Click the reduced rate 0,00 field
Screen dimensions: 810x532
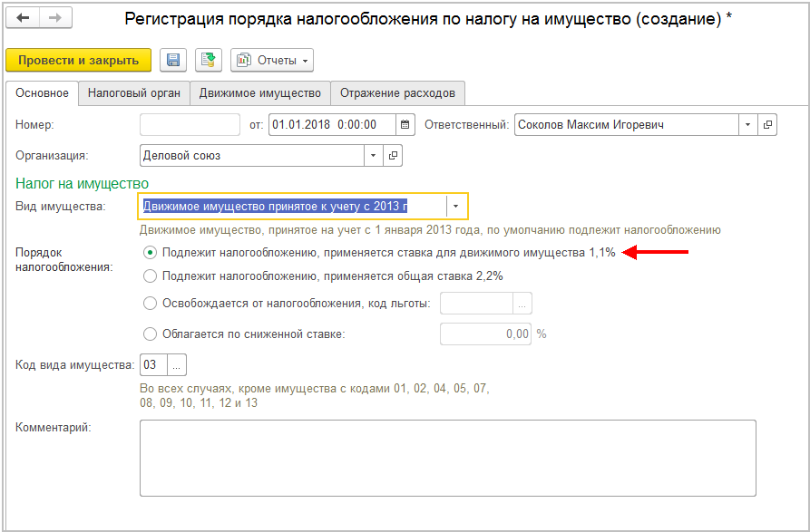click(485, 334)
